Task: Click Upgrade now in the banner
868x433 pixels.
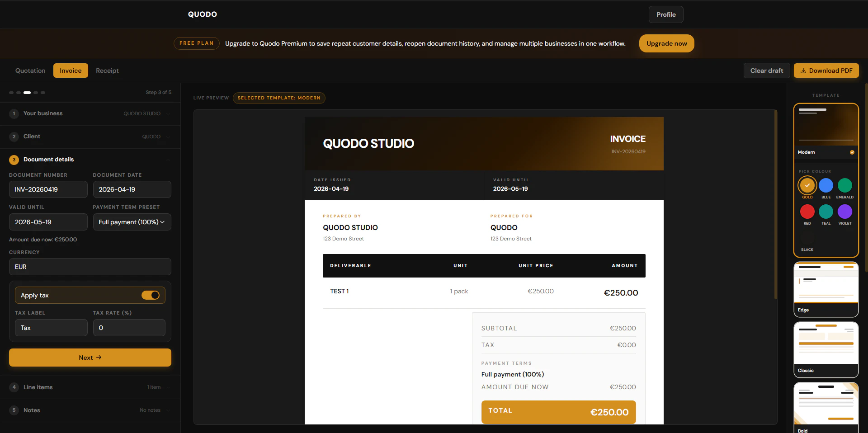Action: [x=666, y=43]
